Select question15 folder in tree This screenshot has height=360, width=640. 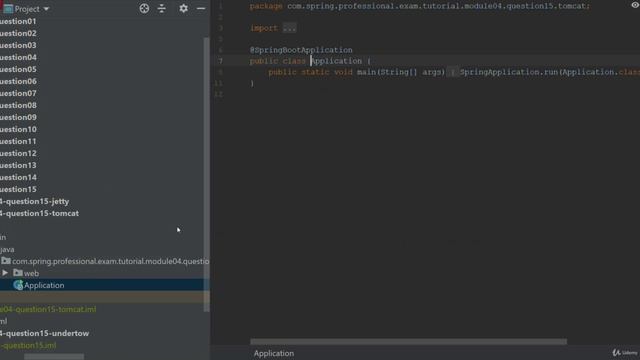(18, 189)
